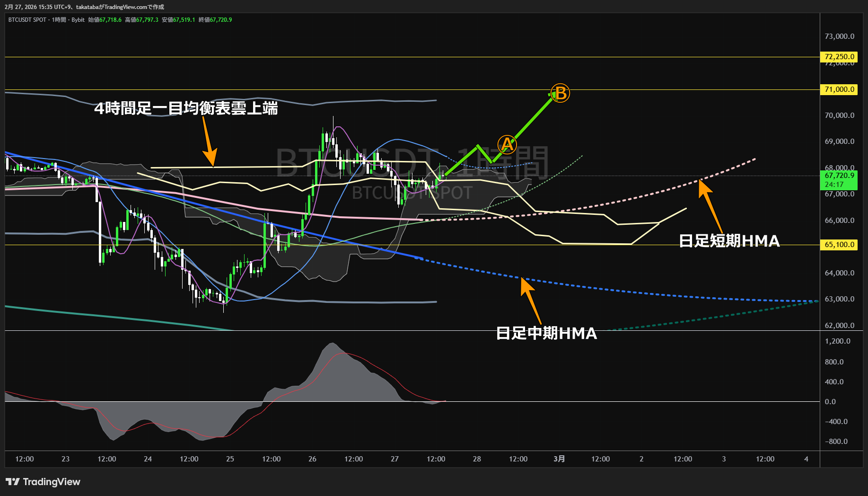Screen dimensions: 868x496
Task: Click the 28 date label on time axis
Action: (477, 459)
